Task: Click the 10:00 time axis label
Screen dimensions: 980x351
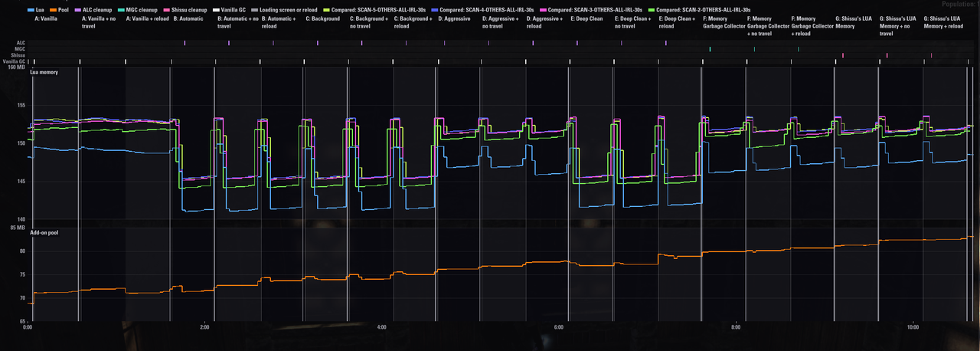Action: point(912,327)
